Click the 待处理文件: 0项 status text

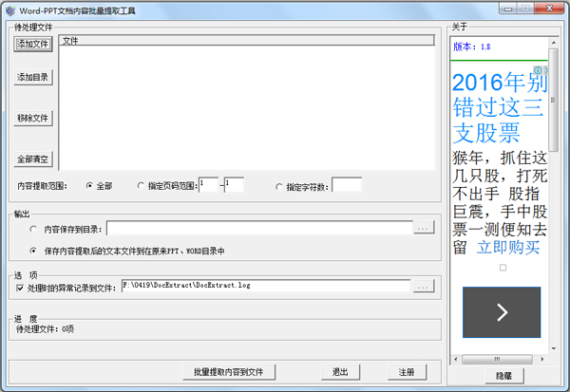(45, 329)
